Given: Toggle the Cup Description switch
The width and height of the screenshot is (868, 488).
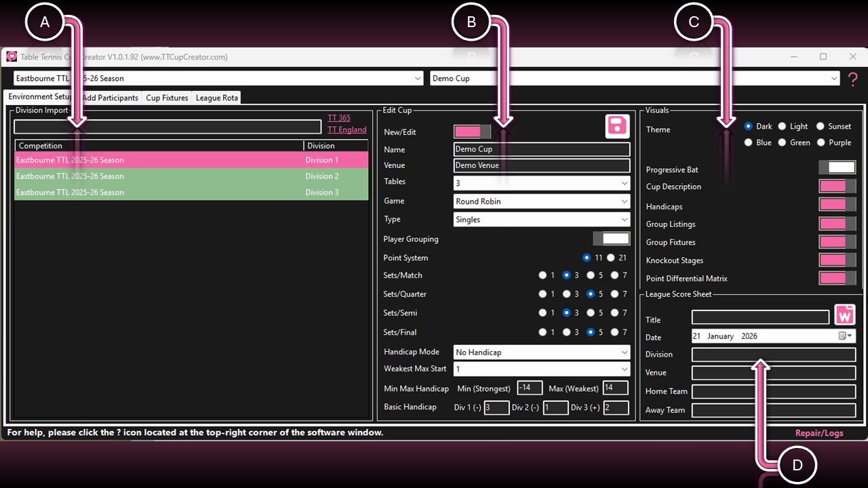Looking at the screenshot, I should (837, 186).
